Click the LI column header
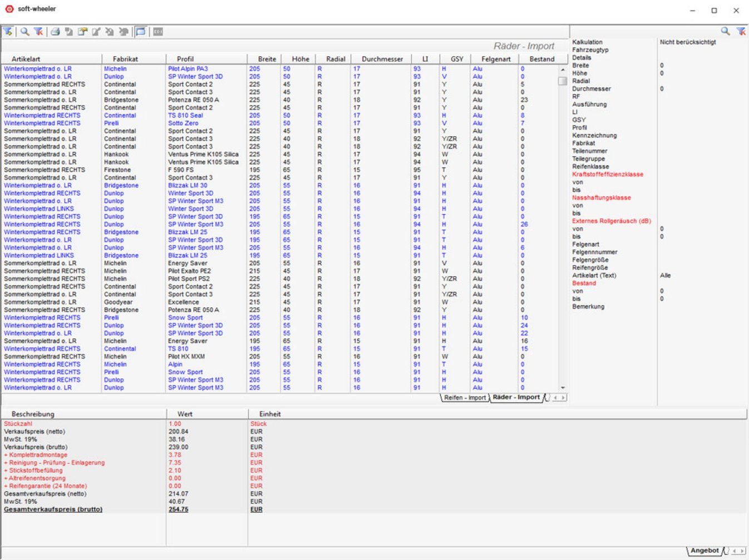Screen dimensions: 749x560 [x=426, y=59]
